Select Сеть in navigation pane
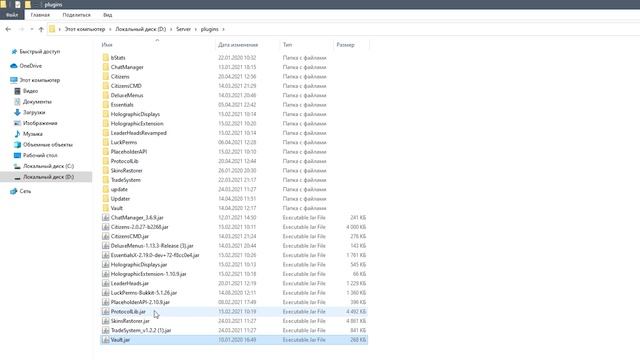This screenshot has height=360, width=640. point(25,191)
